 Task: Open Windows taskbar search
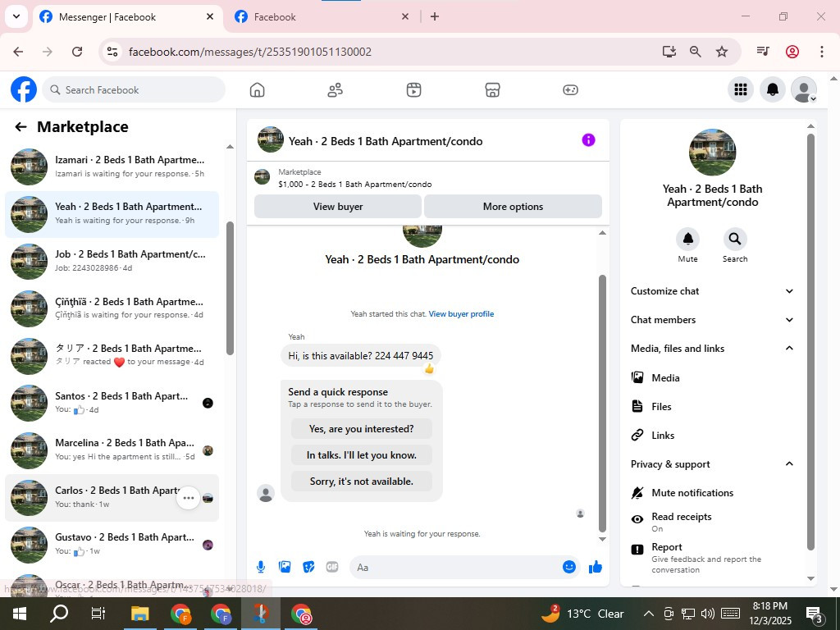pyautogui.click(x=59, y=614)
